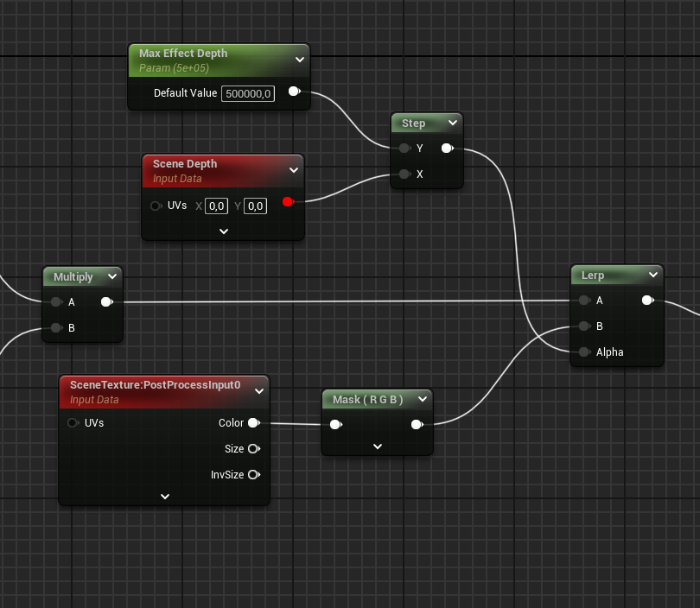This screenshot has height=608, width=700.
Task: Select the Multiply node by its title
Action: (73, 277)
